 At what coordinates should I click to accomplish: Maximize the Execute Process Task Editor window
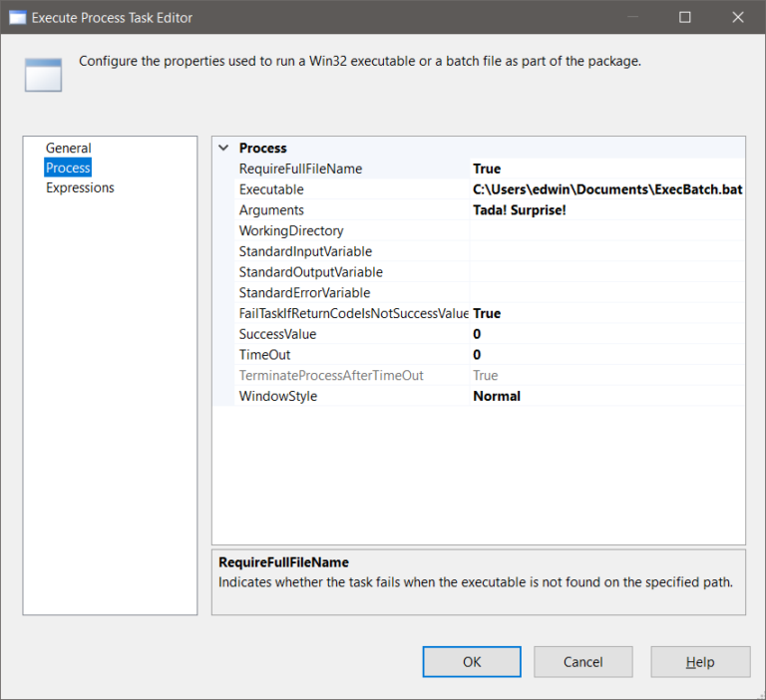685,18
